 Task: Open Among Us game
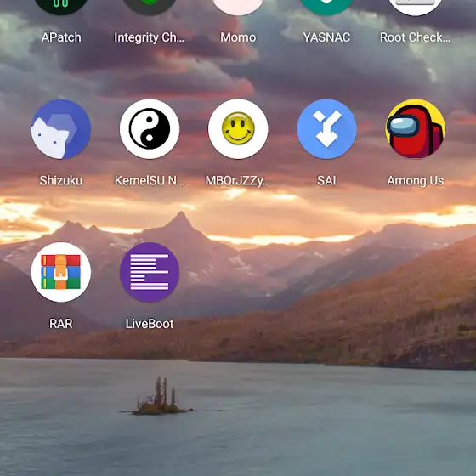(416, 129)
